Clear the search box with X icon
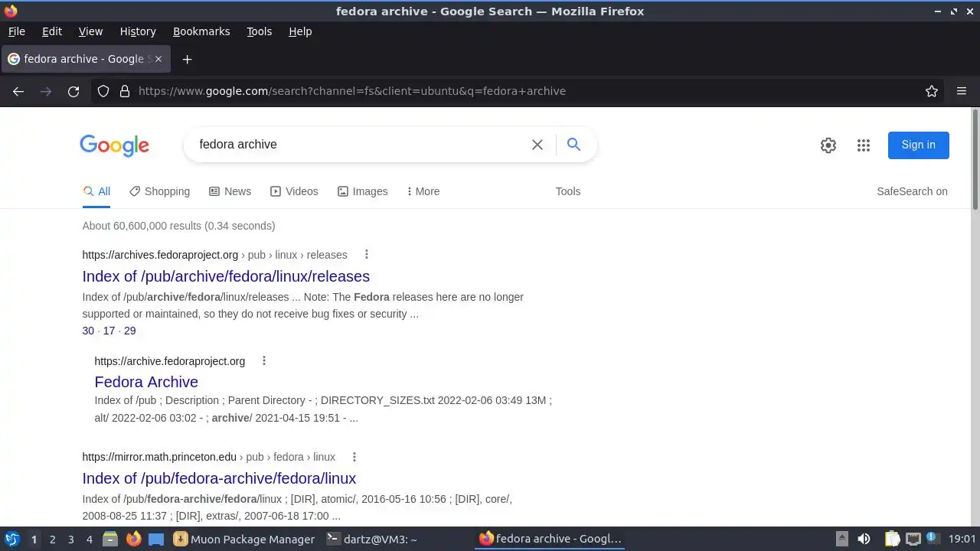This screenshot has height=551, width=980. point(537,145)
